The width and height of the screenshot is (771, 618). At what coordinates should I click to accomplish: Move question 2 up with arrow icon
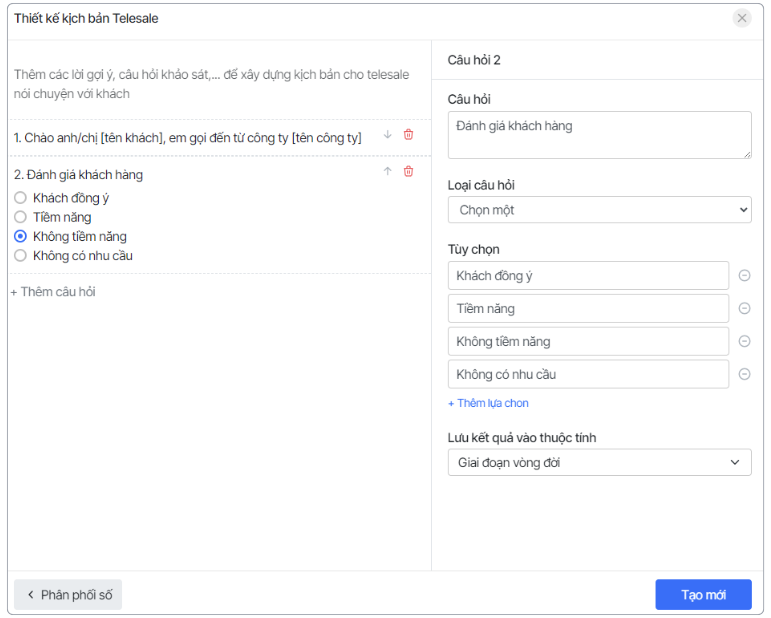coord(388,172)
